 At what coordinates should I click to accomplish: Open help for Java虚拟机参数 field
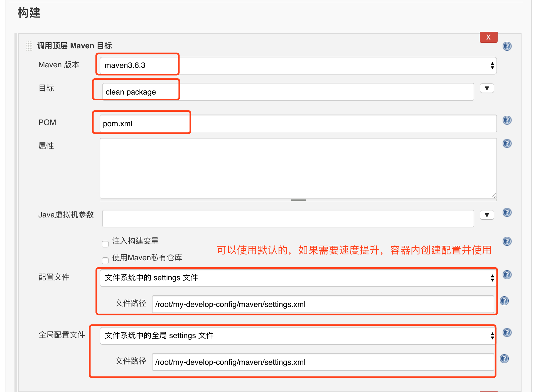click(x=507, y=212)
